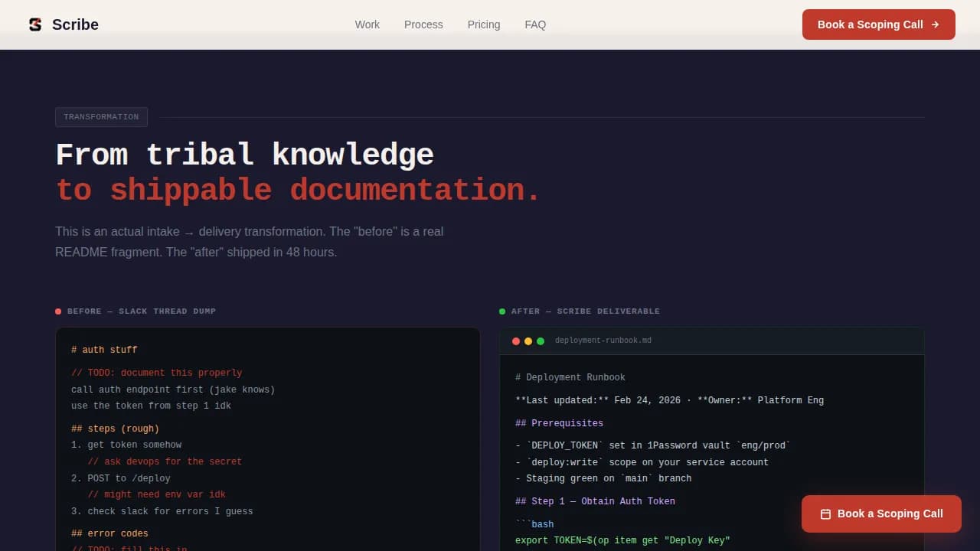
Task: Click 'Staging green on main branch' line
Action: [x=603, y=478]
